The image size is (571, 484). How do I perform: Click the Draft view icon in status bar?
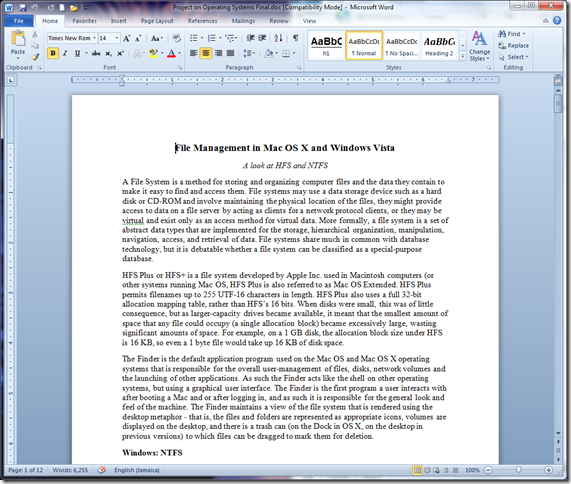click(455, 470)
